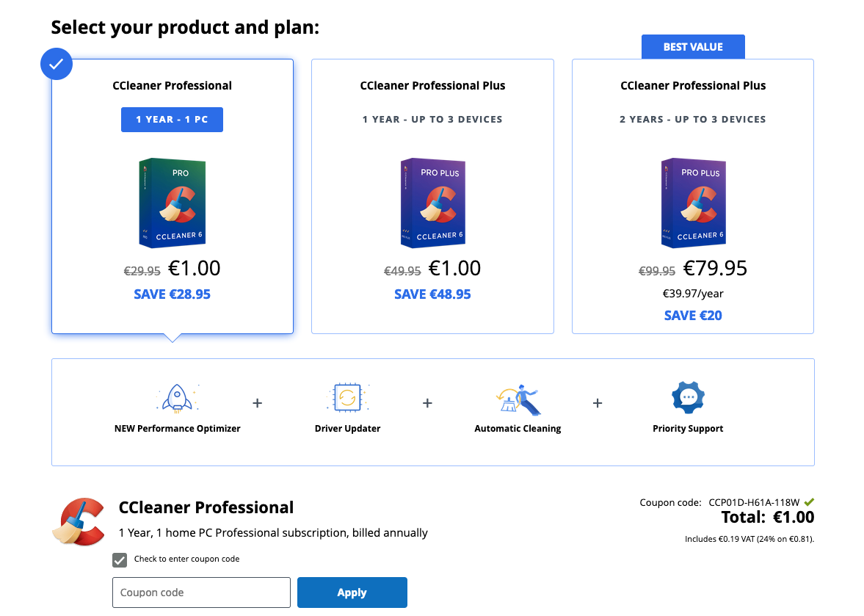Click the BEST VALUE banner tab

pyautogui.click(x=693, y=47)
